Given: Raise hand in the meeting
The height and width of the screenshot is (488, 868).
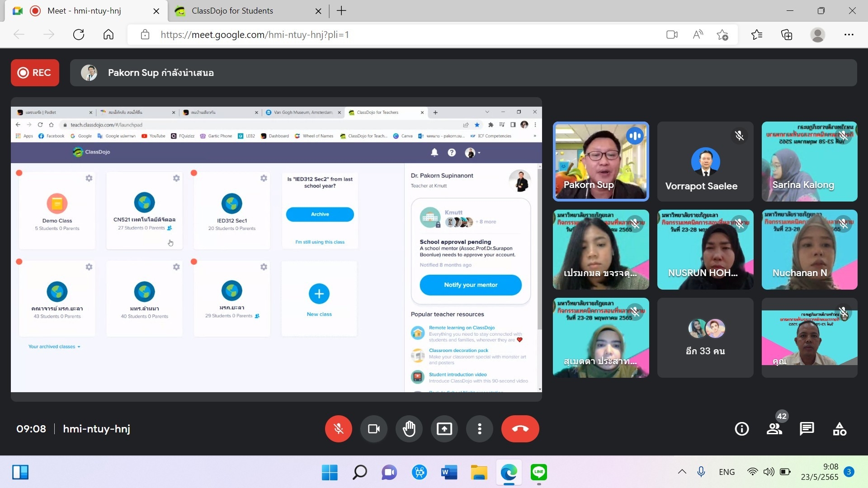Looking at the screenshot, I should 409,428.
